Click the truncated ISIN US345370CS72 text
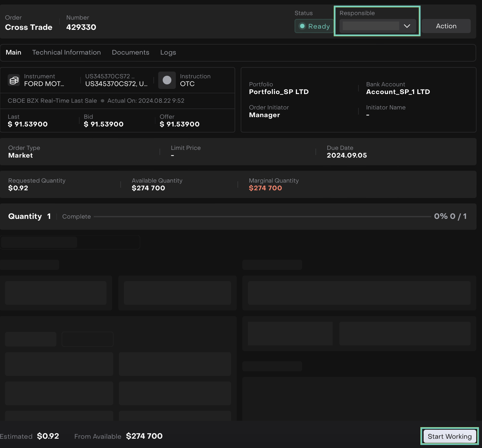 click(x=116, y=84)
